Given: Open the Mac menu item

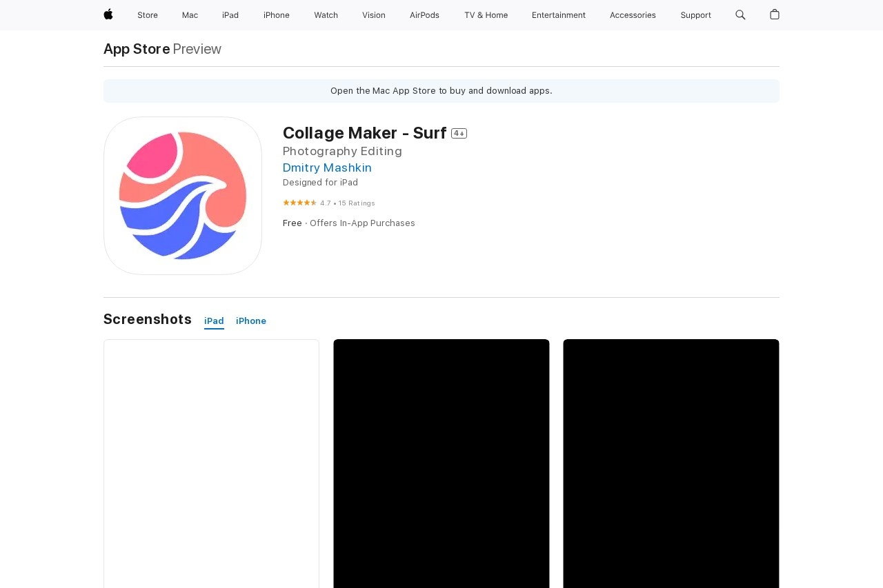Looking at the screenshot, I should (x=190, y=15).
